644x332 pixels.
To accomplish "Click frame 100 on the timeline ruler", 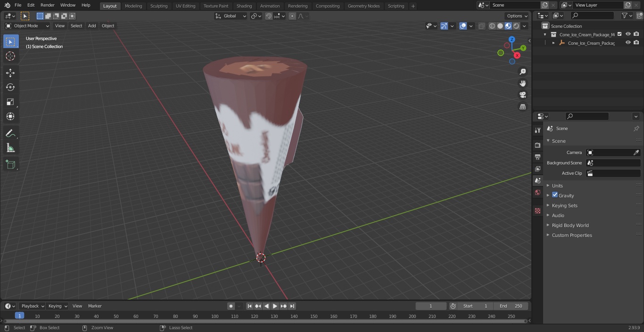I will [215, 316].
